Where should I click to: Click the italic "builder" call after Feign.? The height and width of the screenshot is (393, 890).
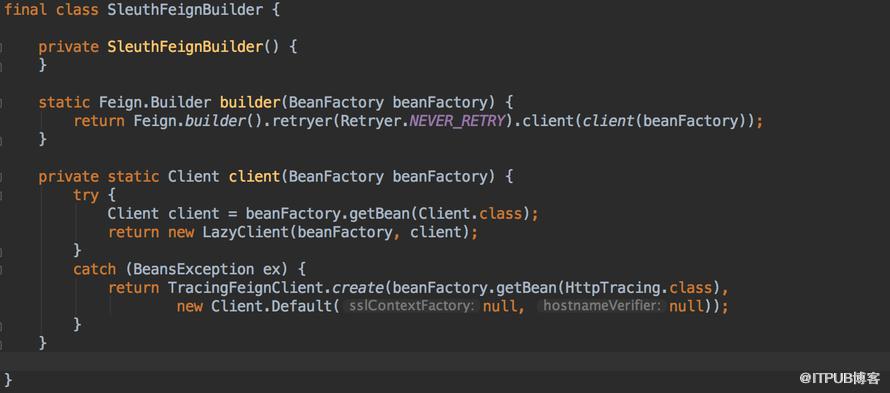point(215,121)
